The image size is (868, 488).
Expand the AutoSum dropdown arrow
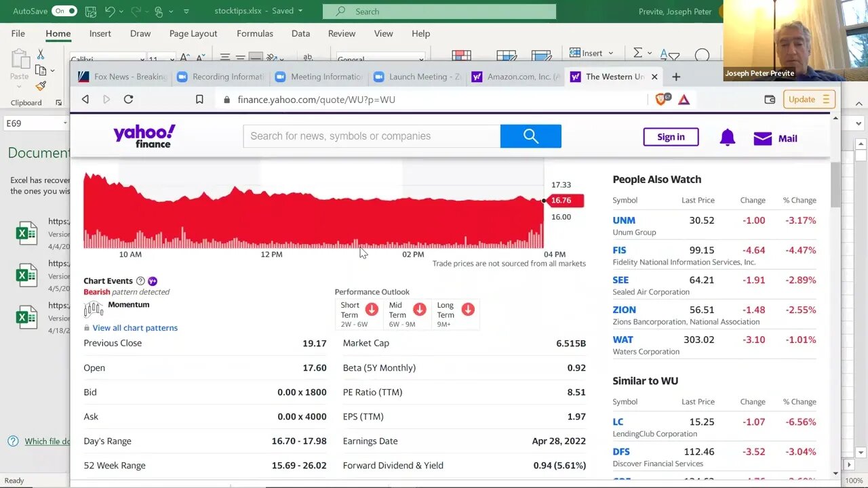[x=649, y=53]
